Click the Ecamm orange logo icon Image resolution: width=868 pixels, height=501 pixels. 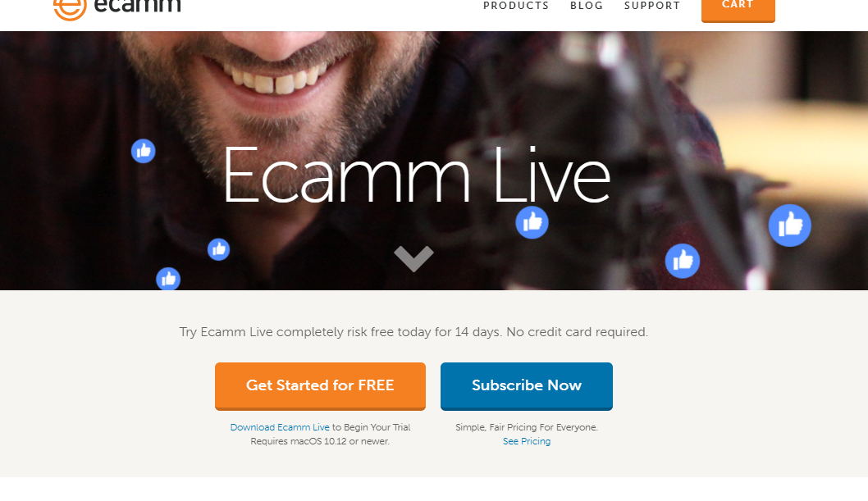(70, 9)
